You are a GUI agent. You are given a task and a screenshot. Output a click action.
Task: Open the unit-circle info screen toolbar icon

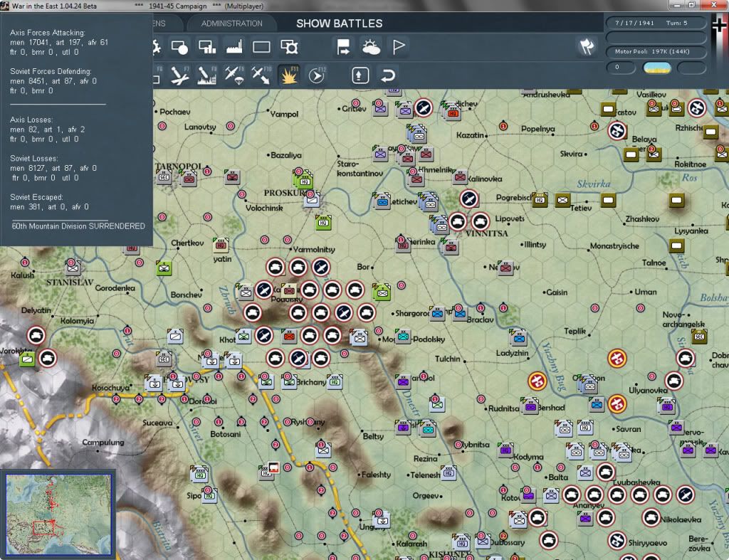coord(179,47)
